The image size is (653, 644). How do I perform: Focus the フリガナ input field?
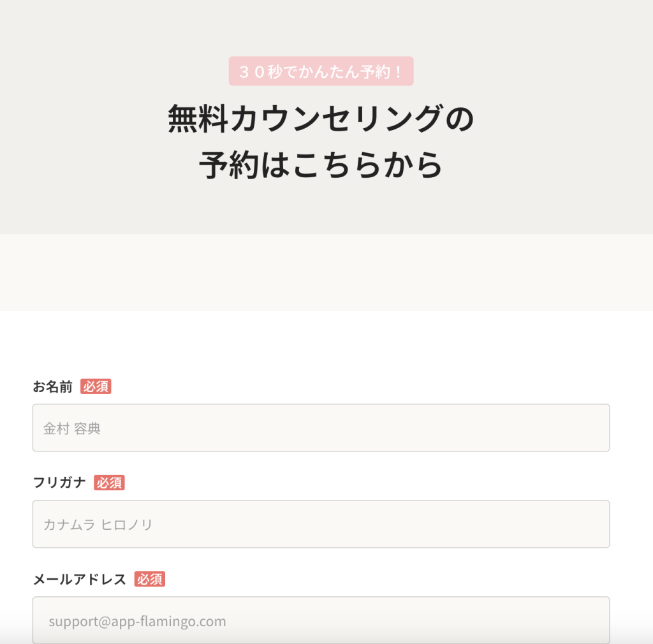coord(321,524)
